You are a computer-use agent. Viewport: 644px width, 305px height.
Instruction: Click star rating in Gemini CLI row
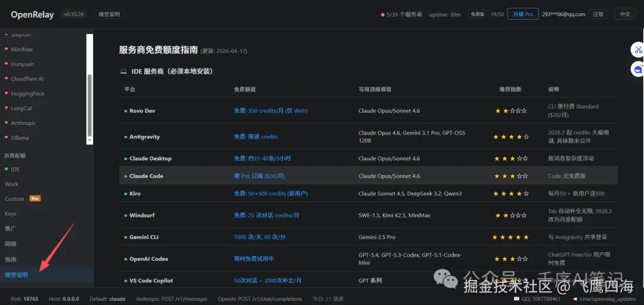(510, 237)
